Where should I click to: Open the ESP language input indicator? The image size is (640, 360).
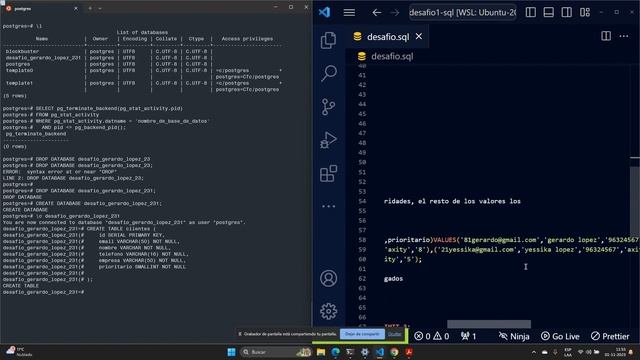pyautogui.click(x=568, y=352)
